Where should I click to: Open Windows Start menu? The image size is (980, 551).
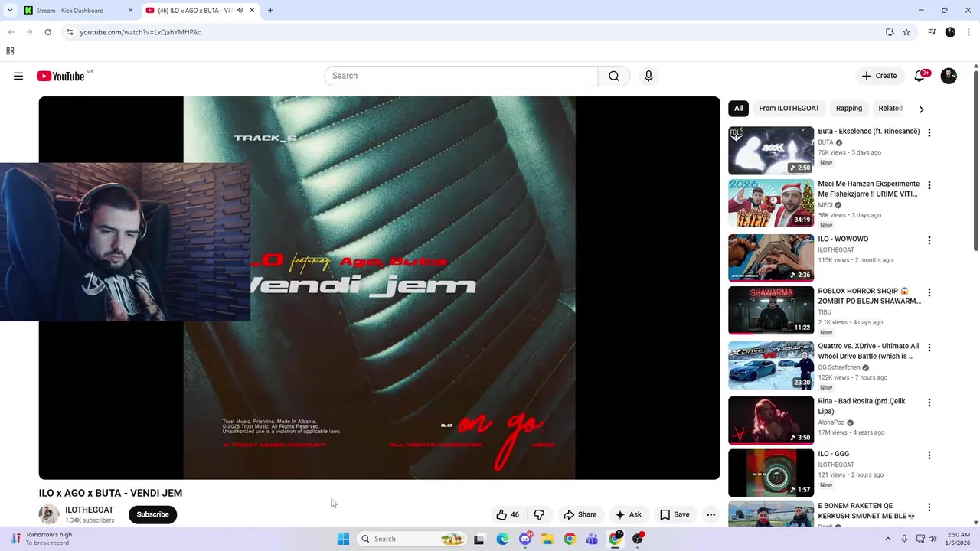pyautogui.click(x=343, y=539)
